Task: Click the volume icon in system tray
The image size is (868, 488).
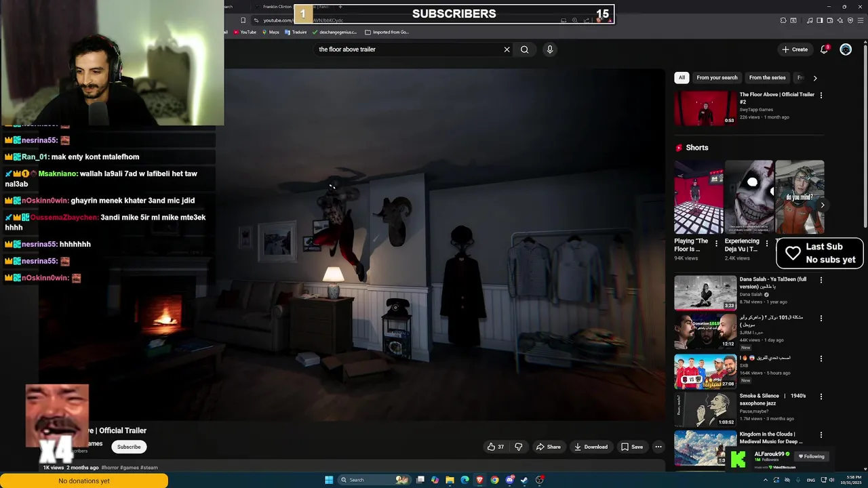Action: pos(833,480)
